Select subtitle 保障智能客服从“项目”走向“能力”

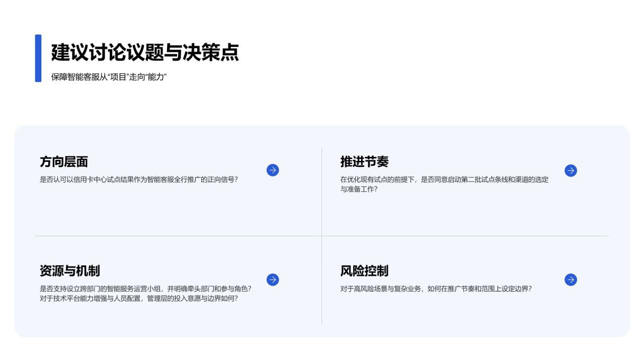pos(109,77)
